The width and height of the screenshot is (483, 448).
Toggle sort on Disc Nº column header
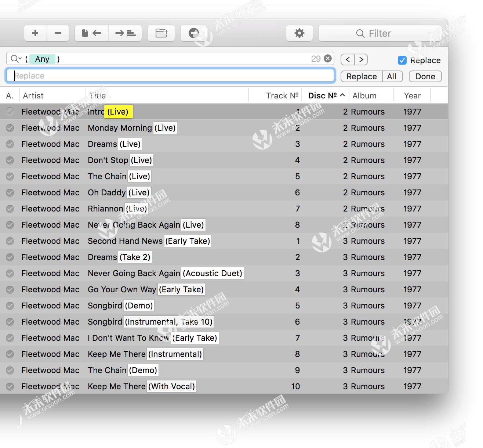325,95
